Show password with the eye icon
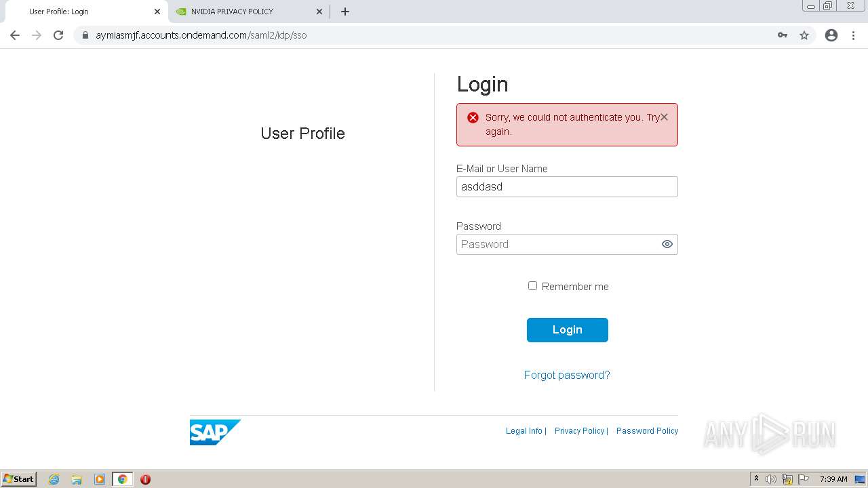This screenshot has width=868, height=488. point(667,245)
